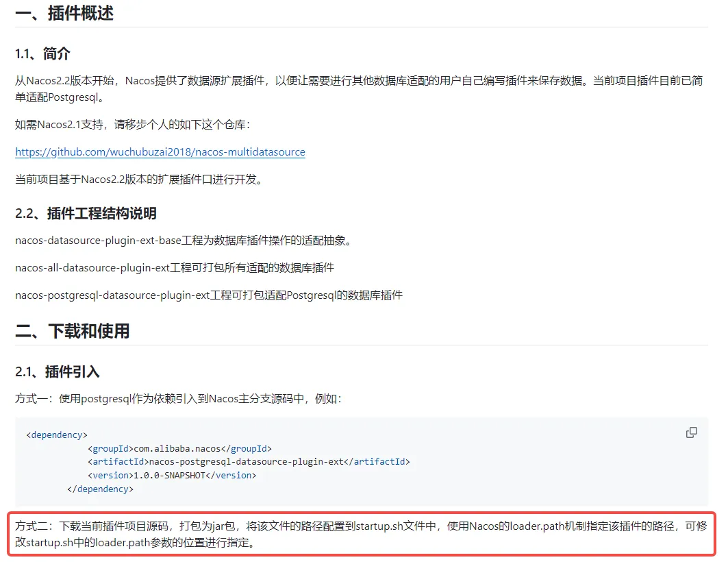The image size is (728, 562).
Task: Click the nacos-postgresql-datasource-plugin-ext工程 description line
Action: pyautogui.click(x=209, y=295)
